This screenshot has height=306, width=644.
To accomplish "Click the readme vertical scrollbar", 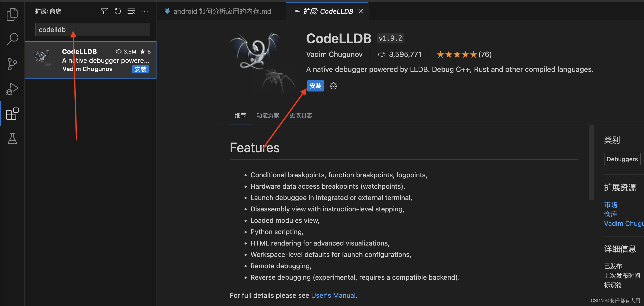I will pyautogui.click(x=591, y=162).
